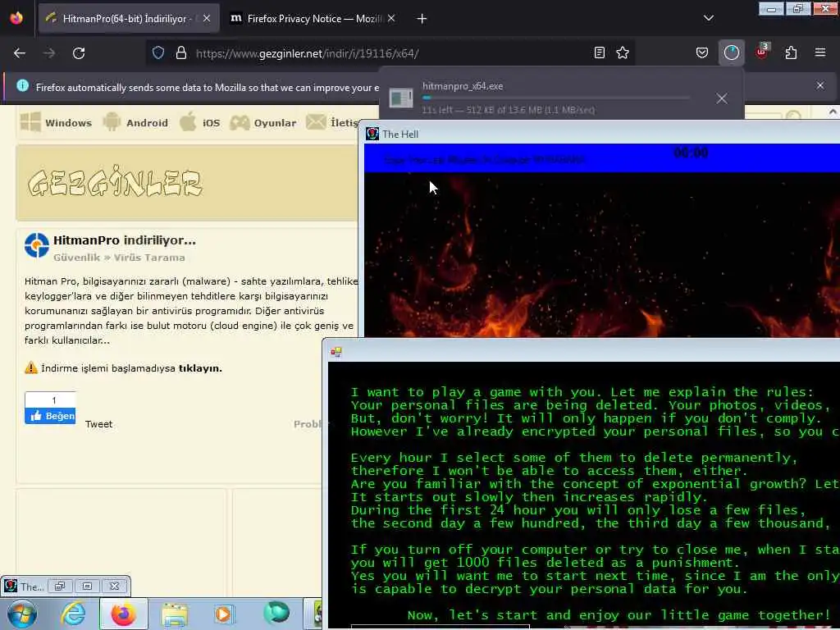
Task: Open uBlock extension icon with badge
Action: (x=762, y=52)
